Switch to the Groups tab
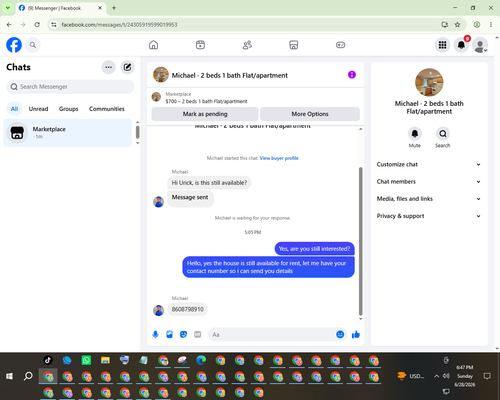Screen dimensions: 500x400 tap(68, 109)
